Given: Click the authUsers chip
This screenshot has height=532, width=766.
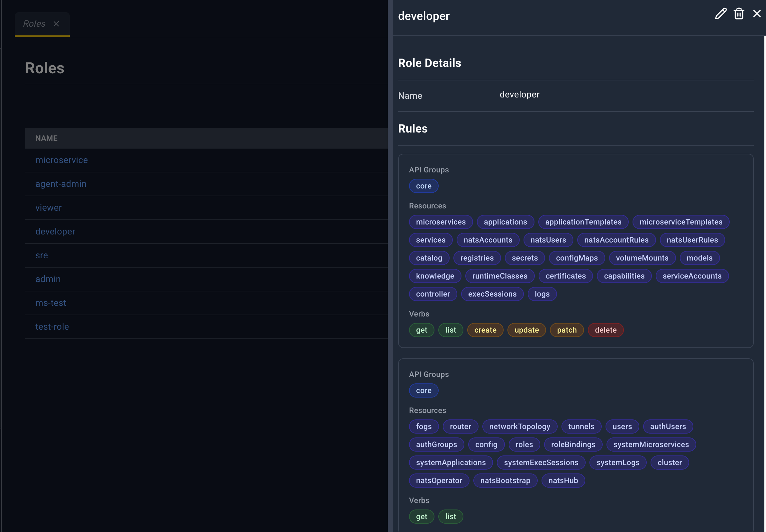Looking at the screenshot, I should point(668,426).
